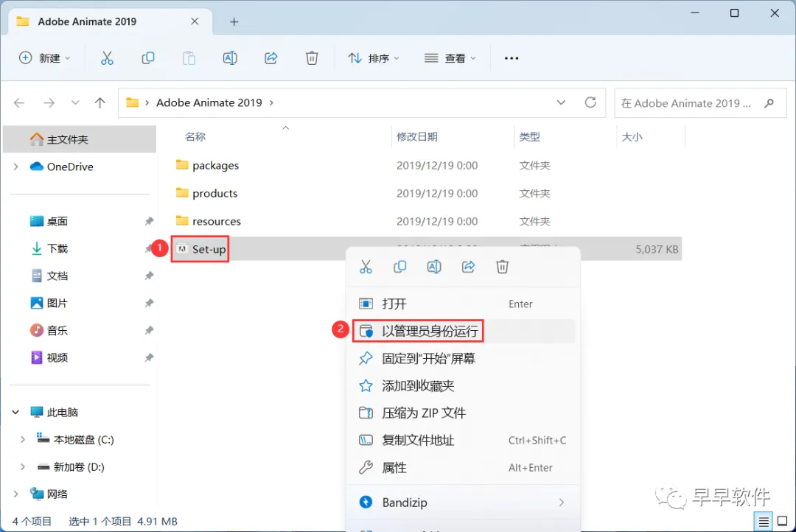Click the Cut icon in the toolbar

[x=107, y=58]
